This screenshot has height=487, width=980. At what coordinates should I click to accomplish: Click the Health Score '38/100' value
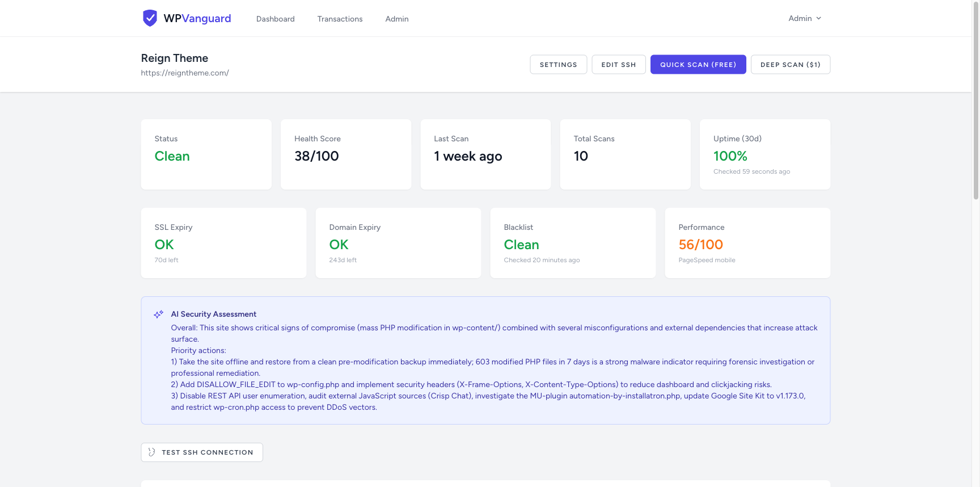[316, 156]
